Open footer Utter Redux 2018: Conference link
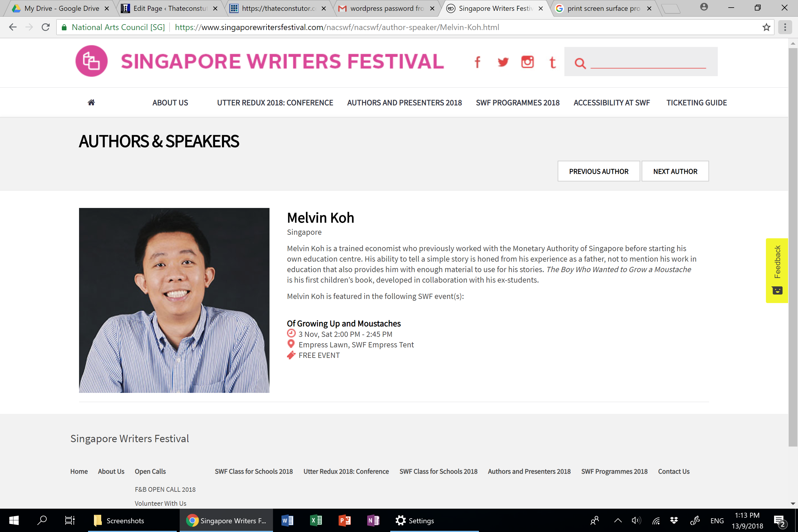Screen dimensions: 798x532 point(346,471)
